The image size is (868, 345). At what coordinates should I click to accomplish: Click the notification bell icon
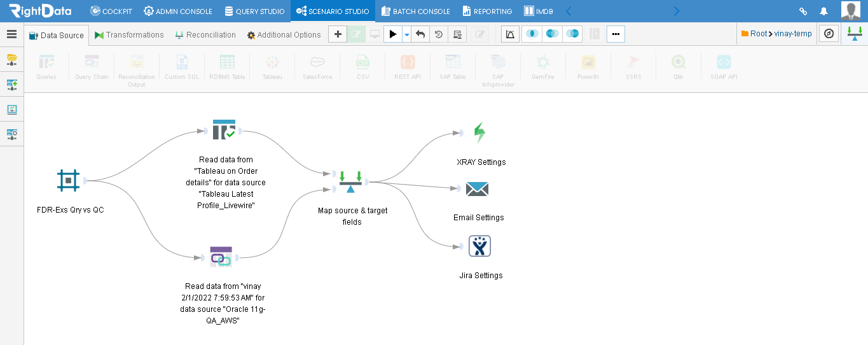coord(823,11)
